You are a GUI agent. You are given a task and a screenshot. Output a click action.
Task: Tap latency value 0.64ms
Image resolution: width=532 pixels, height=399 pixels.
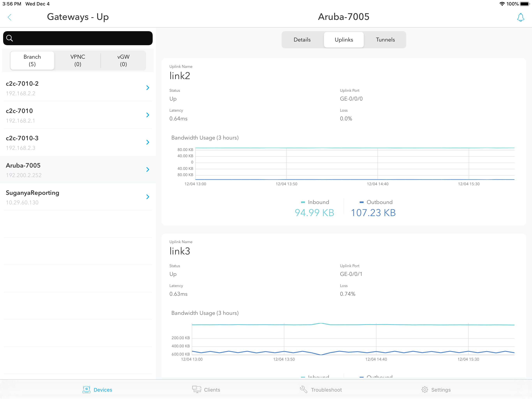178,119
